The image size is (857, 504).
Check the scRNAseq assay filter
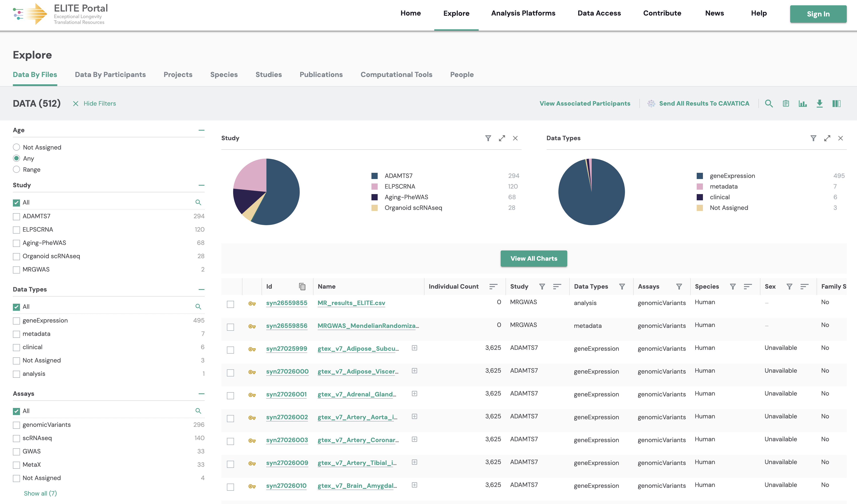point(16,438)
